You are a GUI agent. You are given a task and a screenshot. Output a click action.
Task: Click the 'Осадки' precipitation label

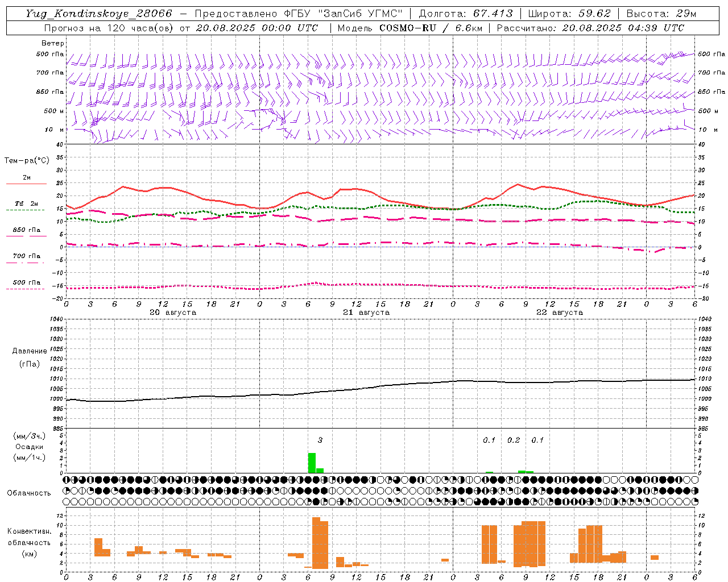30,447
